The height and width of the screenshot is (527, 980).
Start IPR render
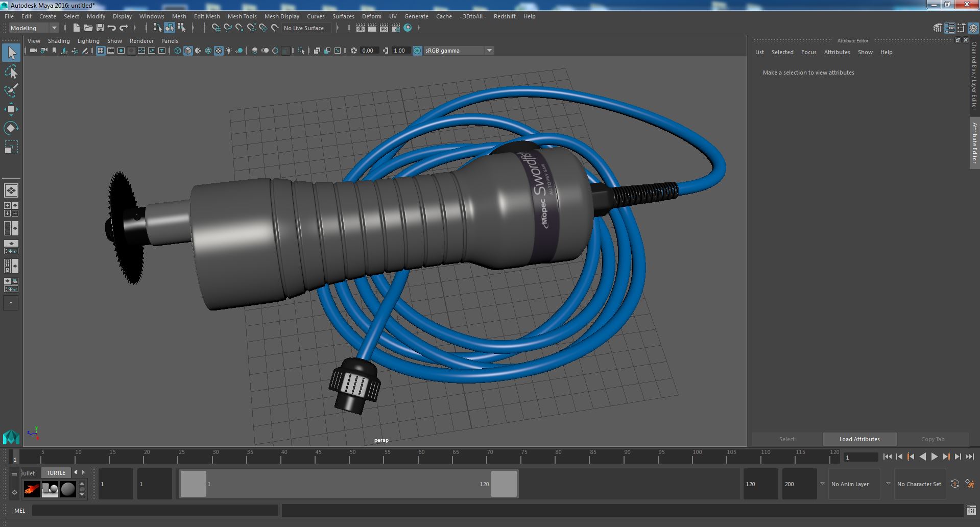[x=384, y=28]
